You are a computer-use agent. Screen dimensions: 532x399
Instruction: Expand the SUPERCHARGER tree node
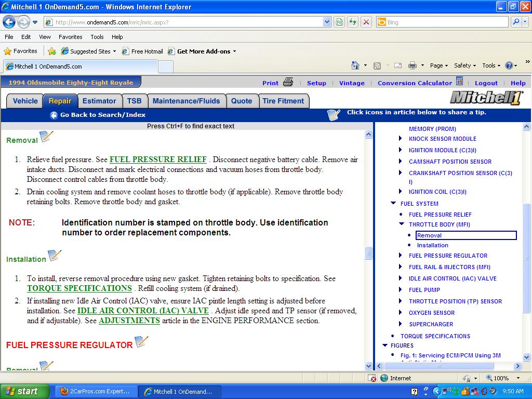400,324
